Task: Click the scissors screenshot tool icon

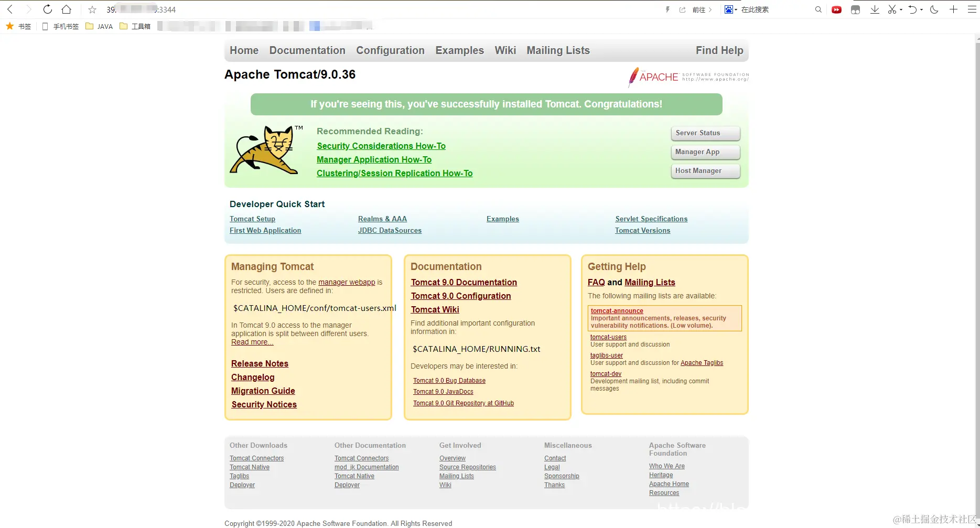Action: 892,9
